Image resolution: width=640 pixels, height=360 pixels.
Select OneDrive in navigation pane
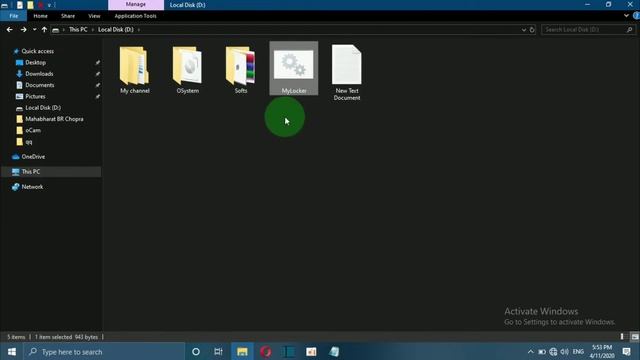click(x=33, y=157)
